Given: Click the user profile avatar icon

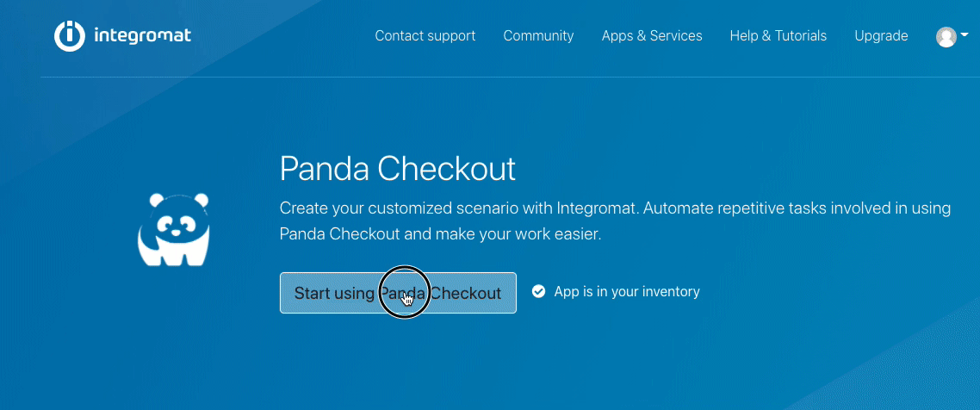Looking at the screenshot, I should (x=946, y=37).
